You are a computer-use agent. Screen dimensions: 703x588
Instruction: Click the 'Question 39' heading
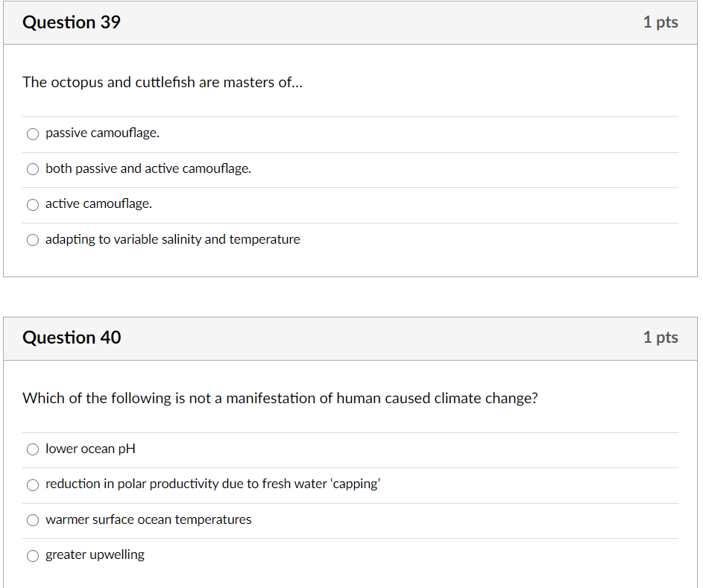pos(72,22)
